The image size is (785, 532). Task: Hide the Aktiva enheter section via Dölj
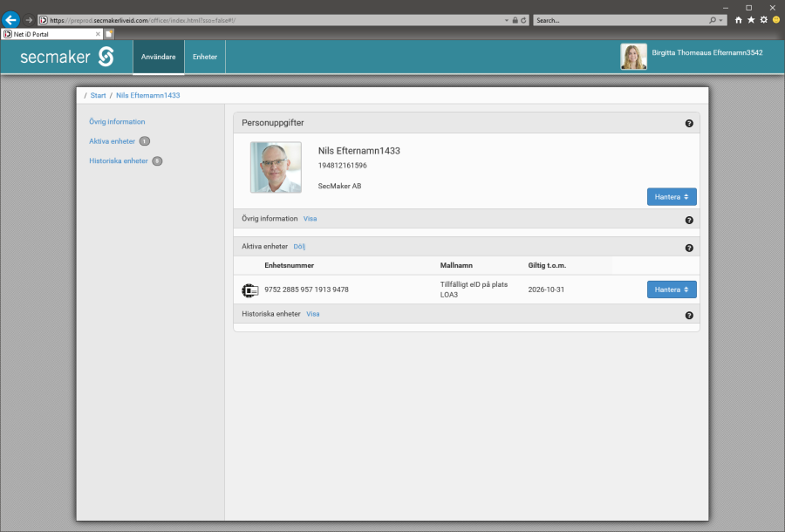(299, 247)
